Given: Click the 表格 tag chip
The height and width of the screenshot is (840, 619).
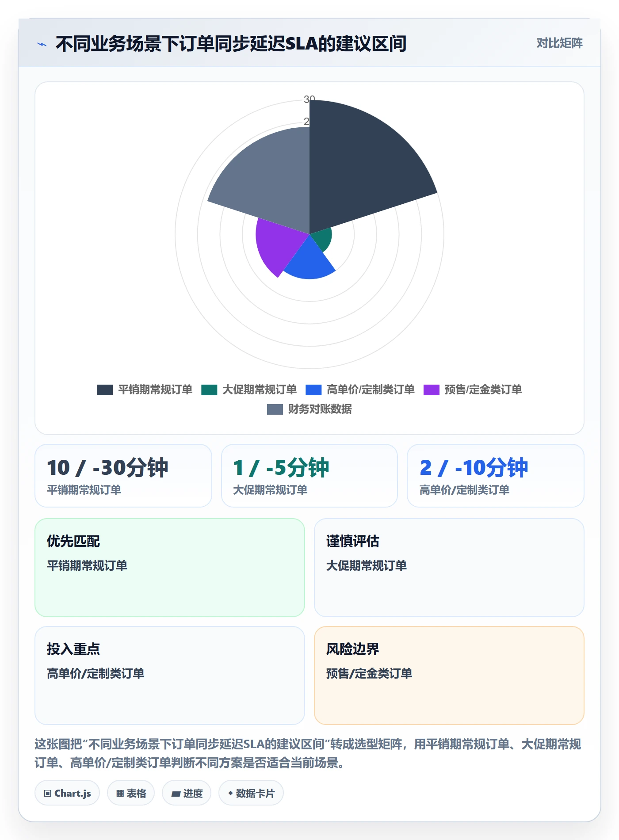Looking at the screenshot, I should (131, 793).
